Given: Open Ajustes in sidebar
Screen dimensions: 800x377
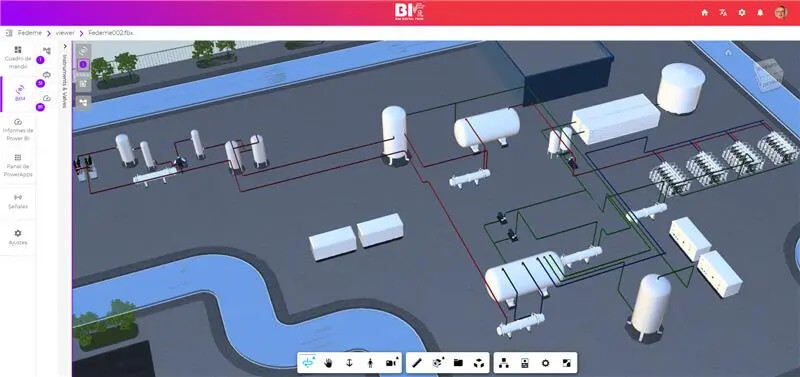Looking at the screenshot, I should (18, 237).
